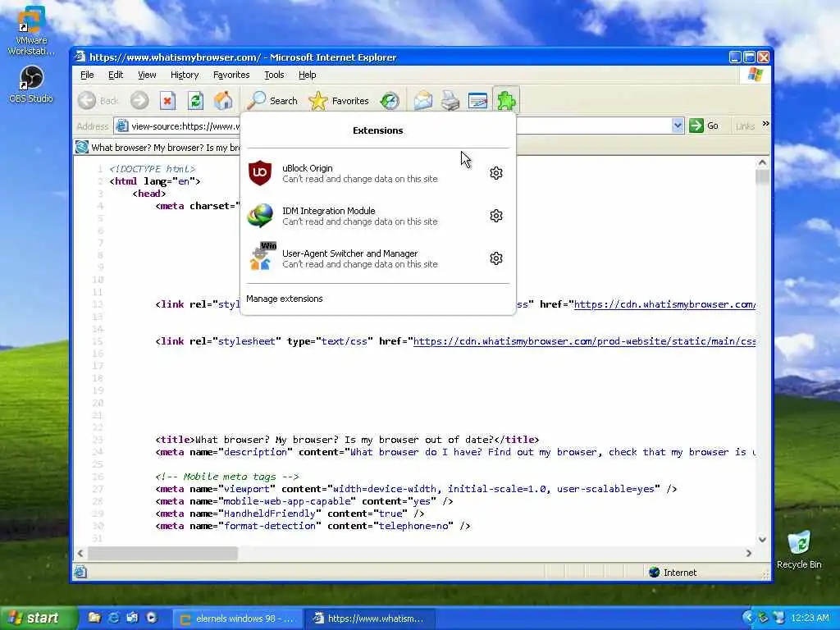Click the Print toolbar icon
Viewport: 840px width, 630px height.
tap(450, 101)
